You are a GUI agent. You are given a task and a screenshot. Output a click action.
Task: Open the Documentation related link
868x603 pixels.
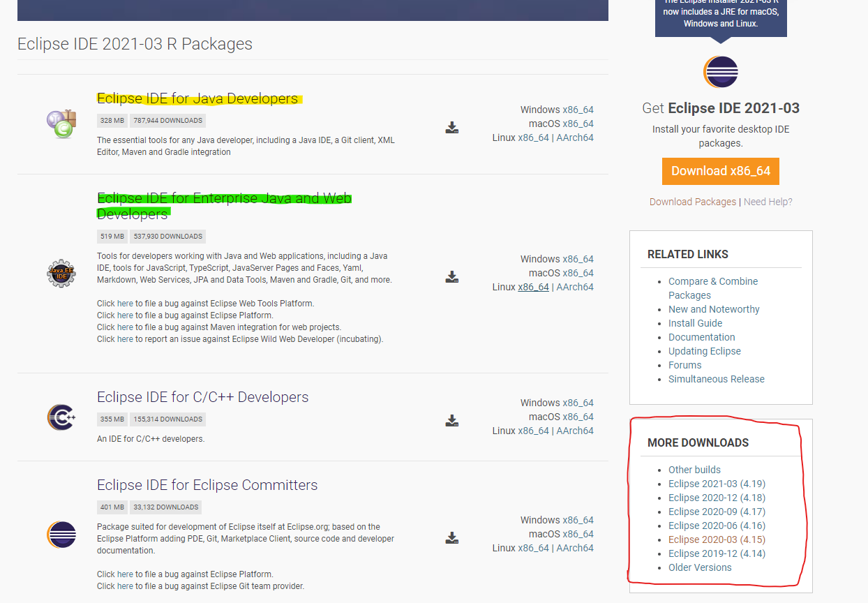pos(701,337)
